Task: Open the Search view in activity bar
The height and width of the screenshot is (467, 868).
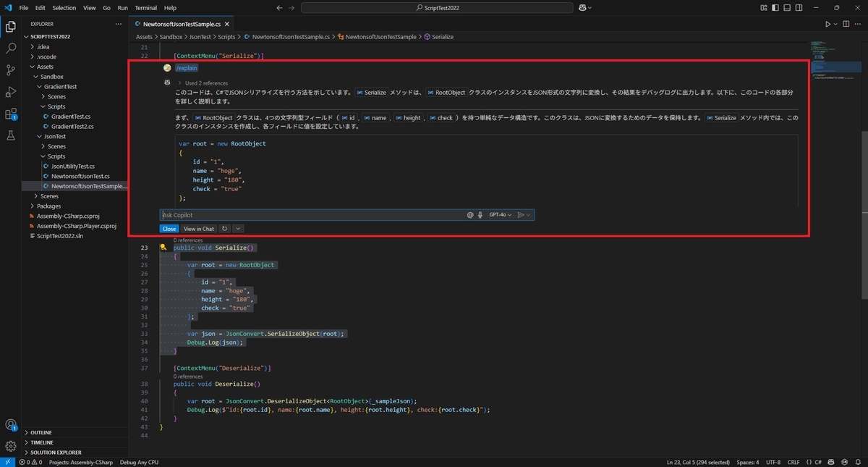Action: (11, 49)
